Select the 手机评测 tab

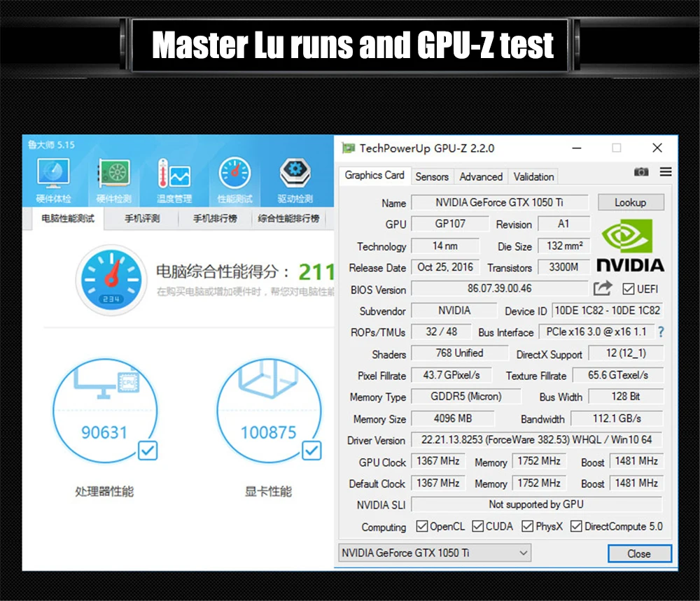coord(142,218)
